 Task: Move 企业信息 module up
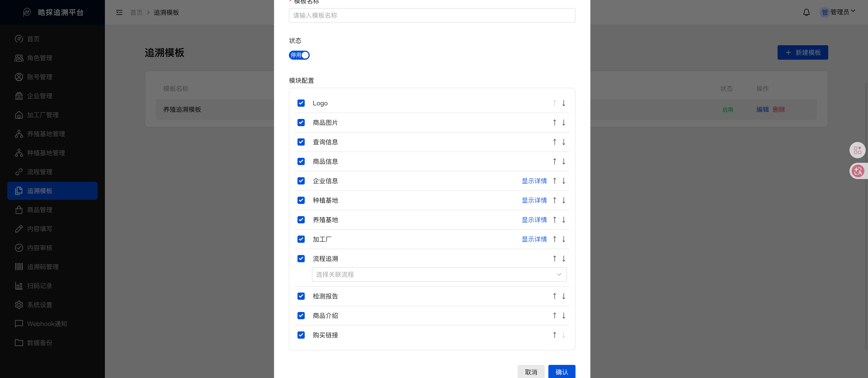[554, 181]
